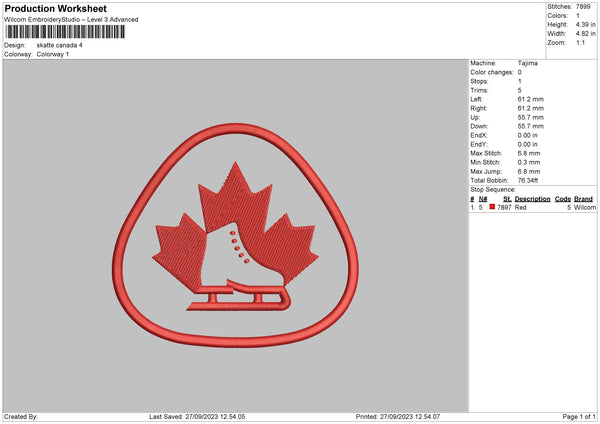Click the 'Production Worksheet' title
600x424 pixels.
55,8
